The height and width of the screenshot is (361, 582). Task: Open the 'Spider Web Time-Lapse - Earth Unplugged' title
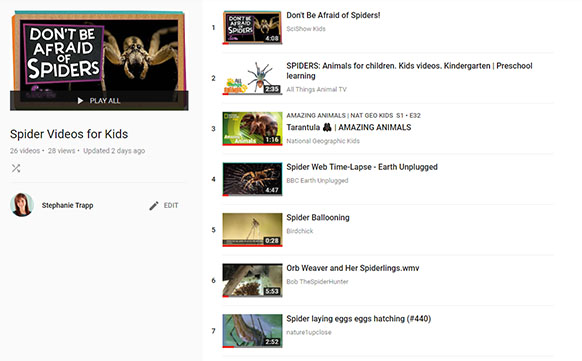362,167
